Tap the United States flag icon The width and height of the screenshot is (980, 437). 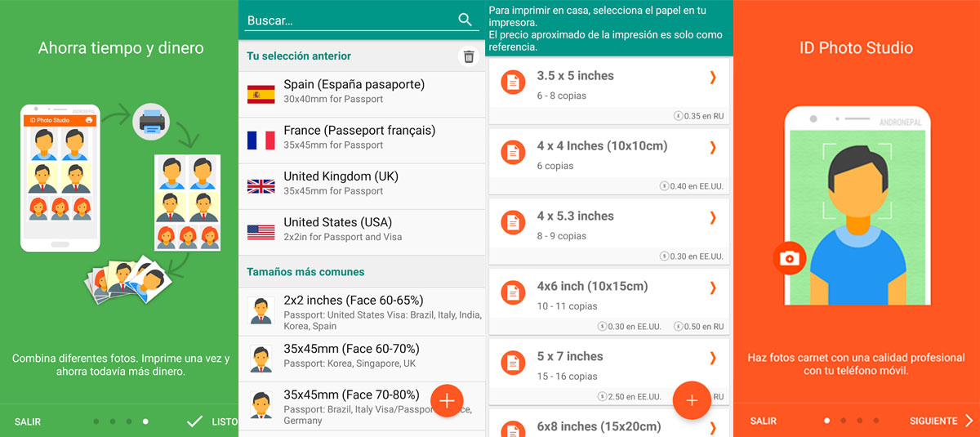261,232
